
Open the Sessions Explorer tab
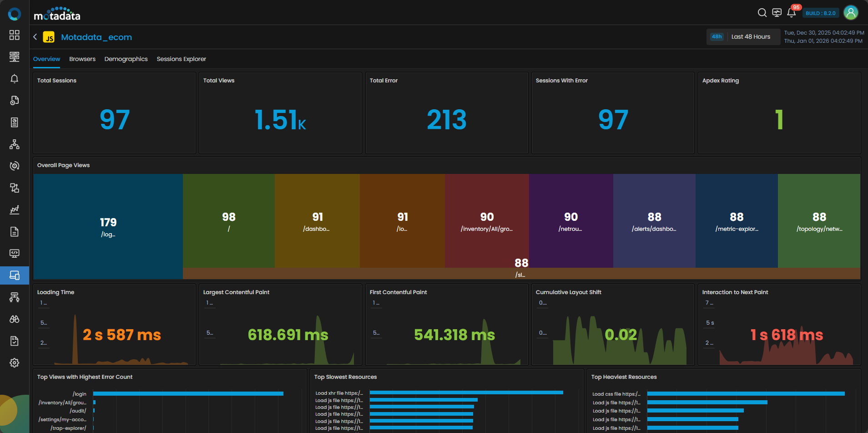pos(181,59)
